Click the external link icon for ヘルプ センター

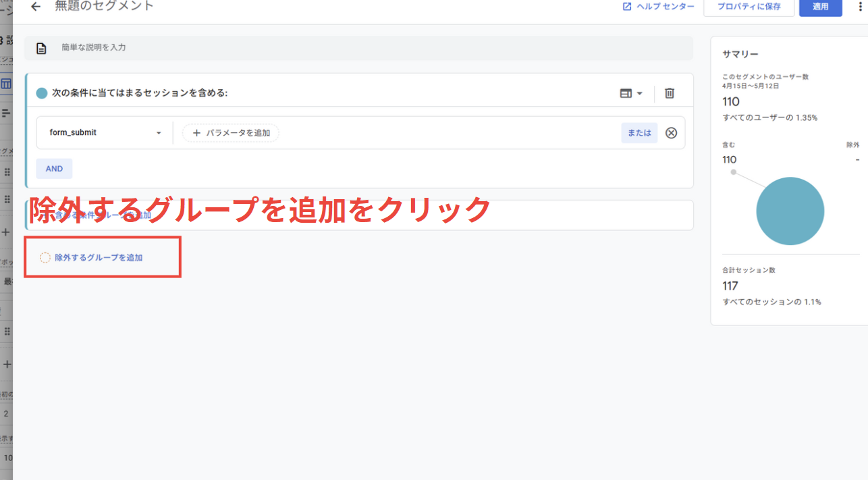626,7
